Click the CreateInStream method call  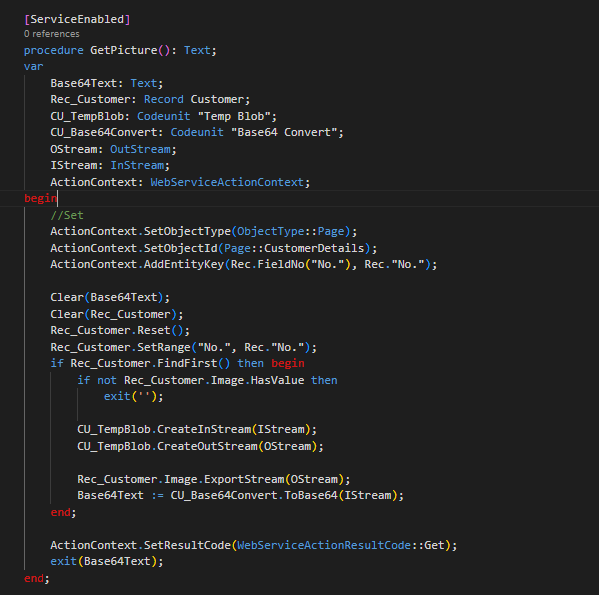pyautogui.click(x=204, y=429)
